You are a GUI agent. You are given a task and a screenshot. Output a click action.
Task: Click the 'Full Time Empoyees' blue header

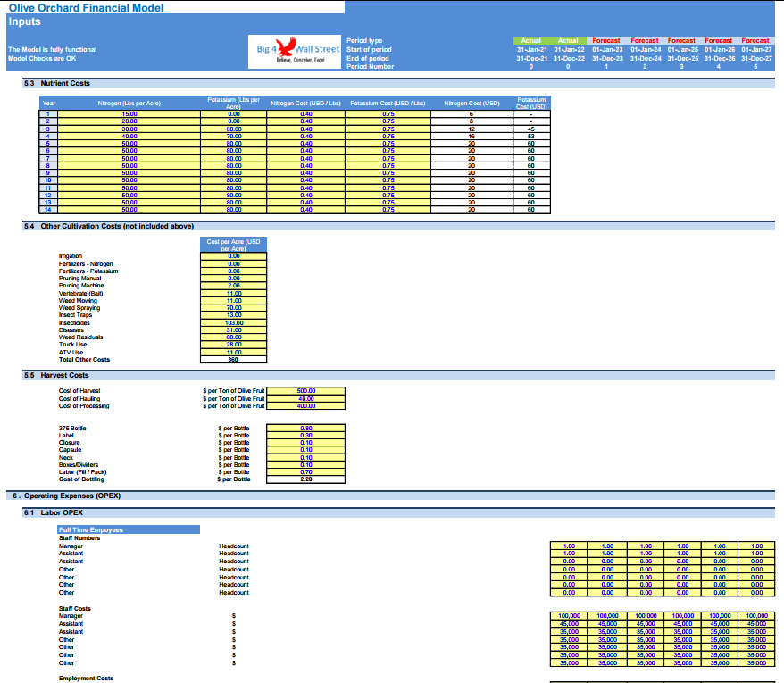pyautogui.click(x=129, y=529)
